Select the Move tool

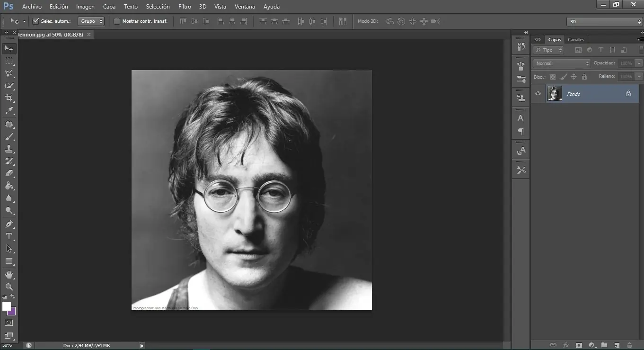pyautogui.click(x=9, y=48)
